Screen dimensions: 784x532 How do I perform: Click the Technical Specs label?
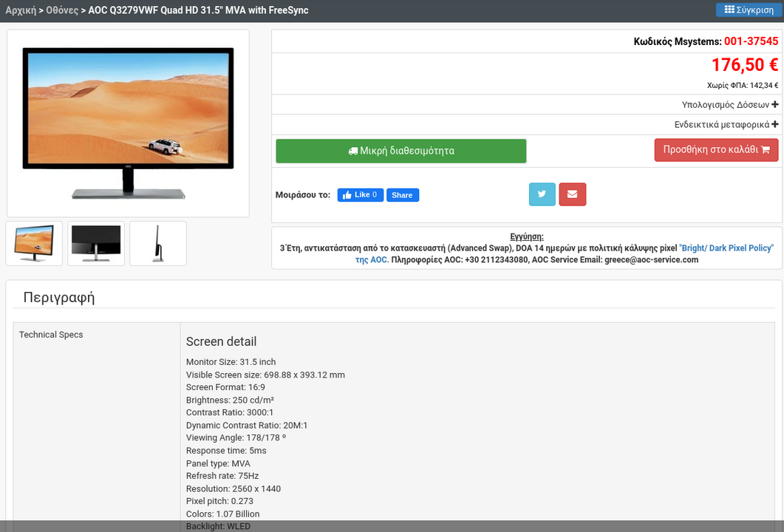click(51, 335)
